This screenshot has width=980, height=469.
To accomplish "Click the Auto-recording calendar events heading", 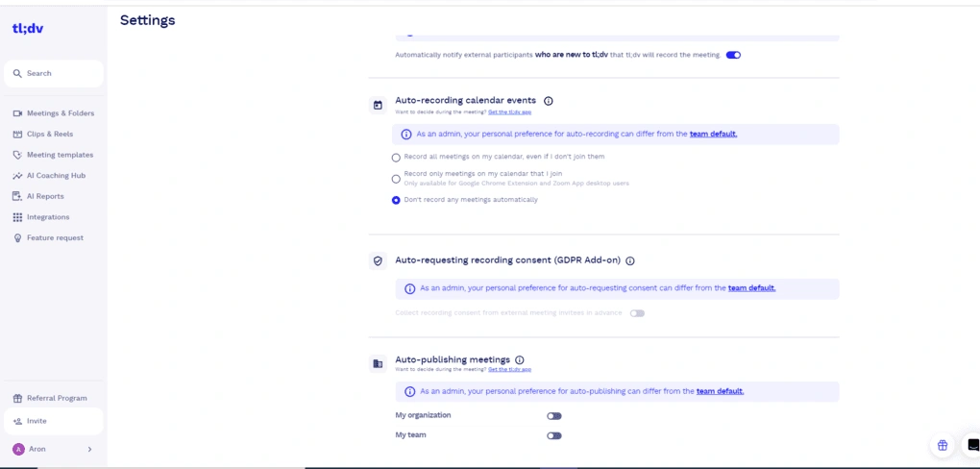I will (x=465, y=100).
